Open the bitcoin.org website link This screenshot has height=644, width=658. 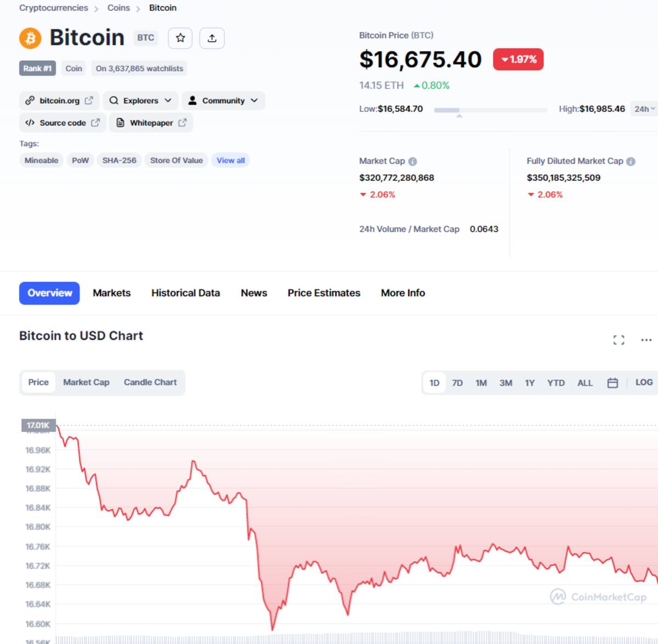pos(59,100)
